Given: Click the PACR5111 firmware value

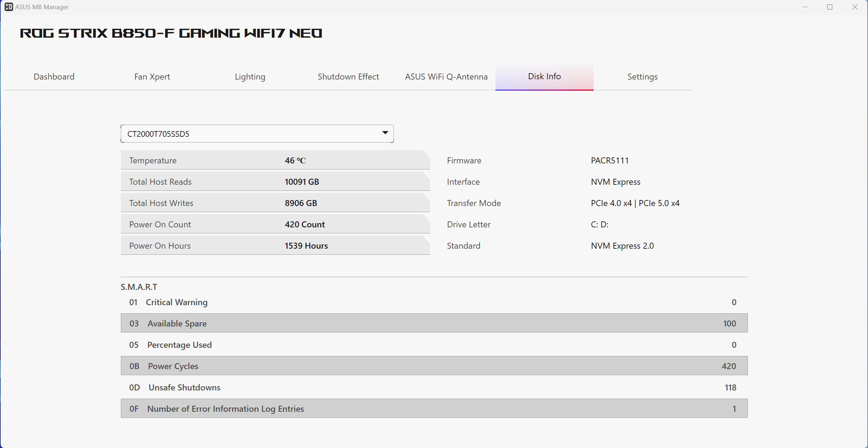Looking at the screenshot, I should tap(610, 161).
